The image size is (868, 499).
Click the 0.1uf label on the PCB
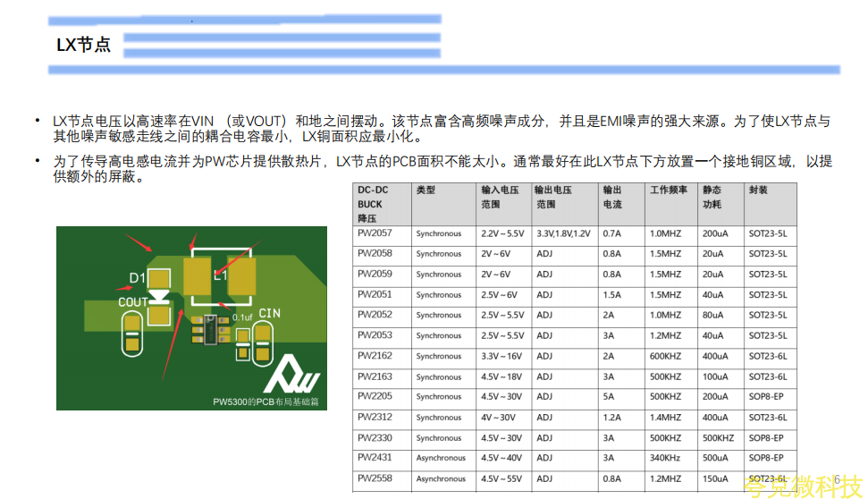242,317
